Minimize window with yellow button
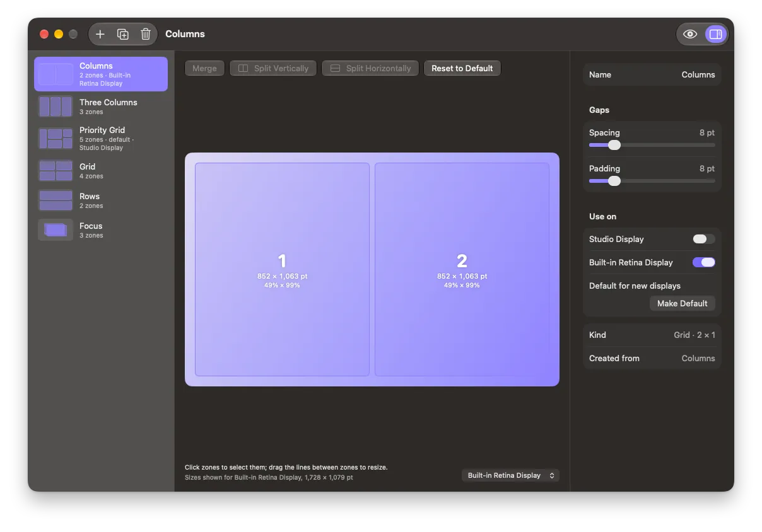 coord(59,34)
